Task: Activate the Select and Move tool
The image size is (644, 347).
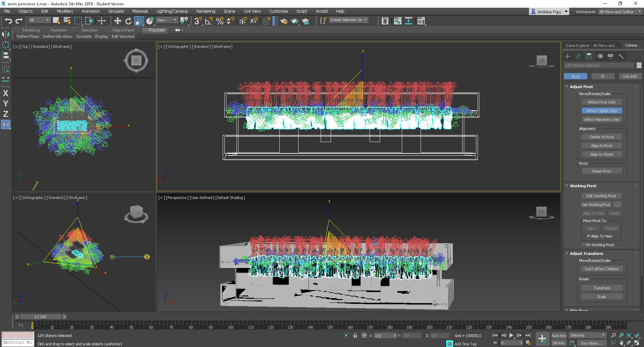Action: (x=117, y=21)
